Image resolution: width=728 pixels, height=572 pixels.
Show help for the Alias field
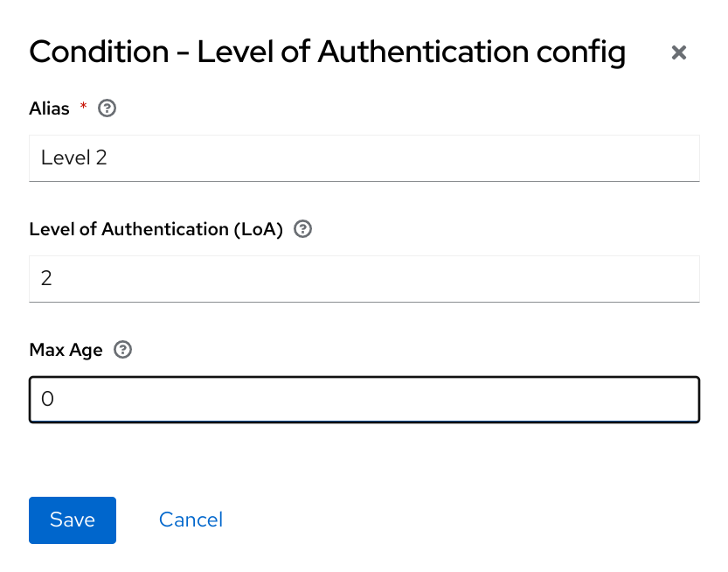[x=107, y=108]
